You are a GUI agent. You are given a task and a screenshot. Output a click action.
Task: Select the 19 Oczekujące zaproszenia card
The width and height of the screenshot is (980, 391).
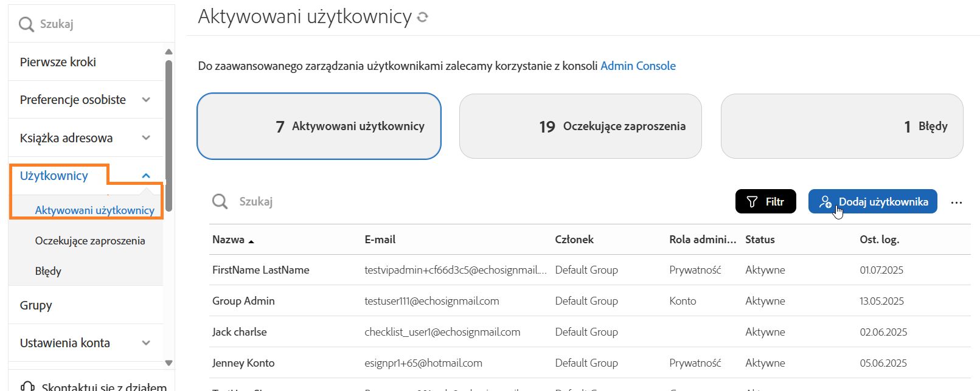580,126
